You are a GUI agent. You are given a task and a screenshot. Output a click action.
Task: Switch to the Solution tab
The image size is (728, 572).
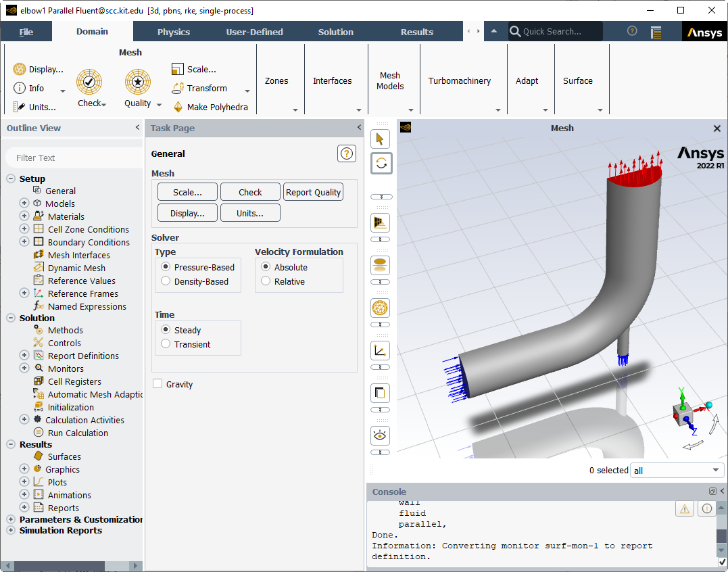336,32
